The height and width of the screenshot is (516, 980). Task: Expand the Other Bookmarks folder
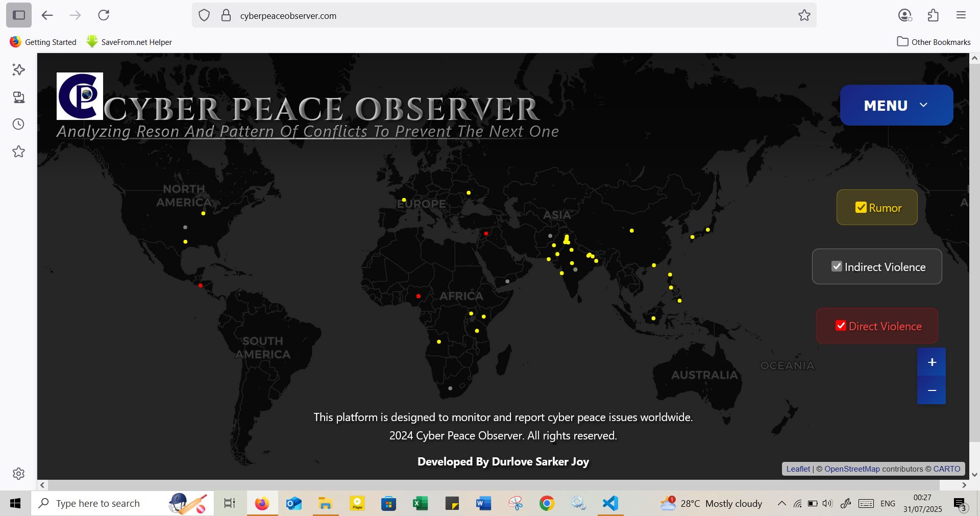click(933, 42)
